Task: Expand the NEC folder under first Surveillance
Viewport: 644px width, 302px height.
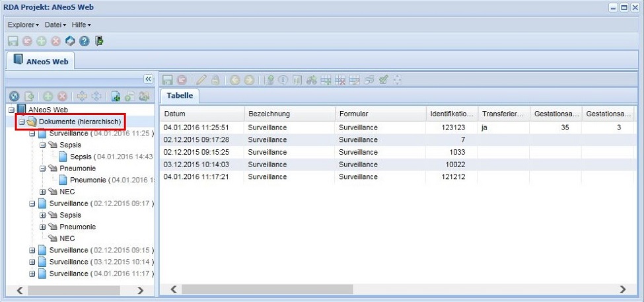Action: (x=43, y=192)
